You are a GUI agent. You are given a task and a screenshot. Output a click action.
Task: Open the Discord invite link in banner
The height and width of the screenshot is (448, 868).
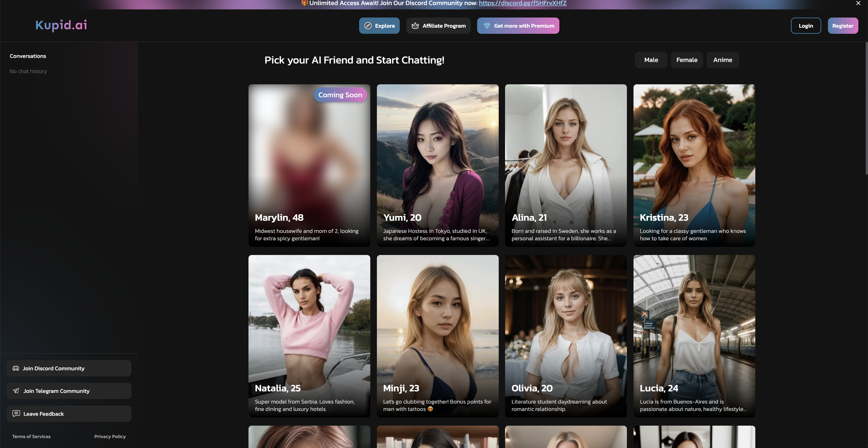522,3
